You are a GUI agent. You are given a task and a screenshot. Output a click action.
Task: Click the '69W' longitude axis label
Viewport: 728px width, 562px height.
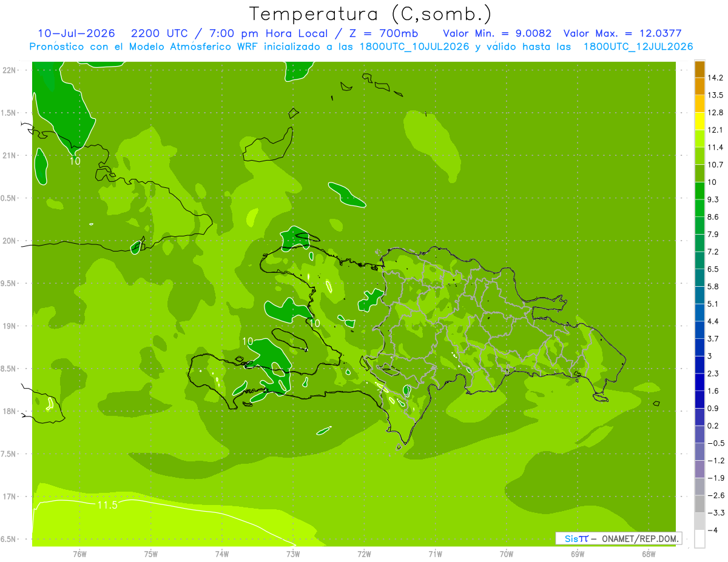click(578, 554)
